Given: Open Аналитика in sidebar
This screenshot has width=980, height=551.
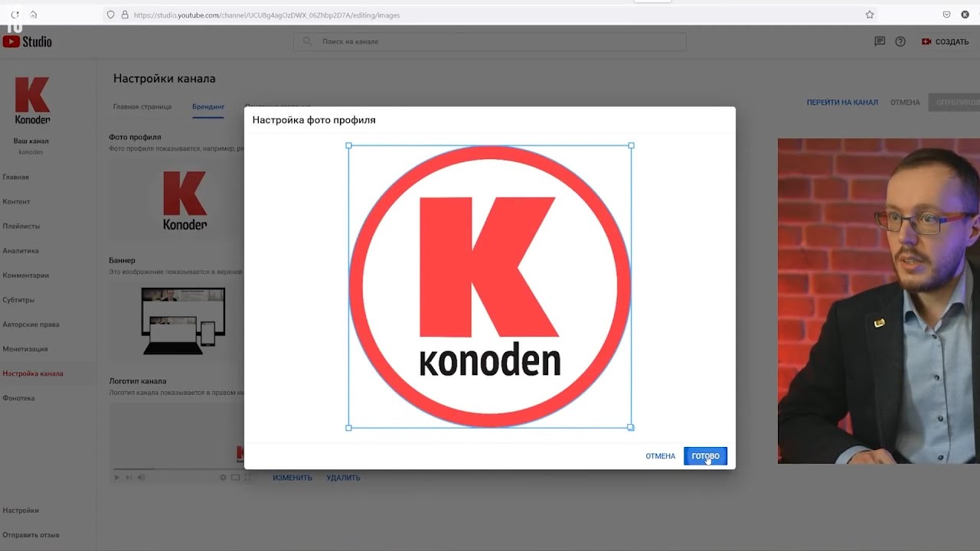Looking at the screenshot, I should pos(20,250).
